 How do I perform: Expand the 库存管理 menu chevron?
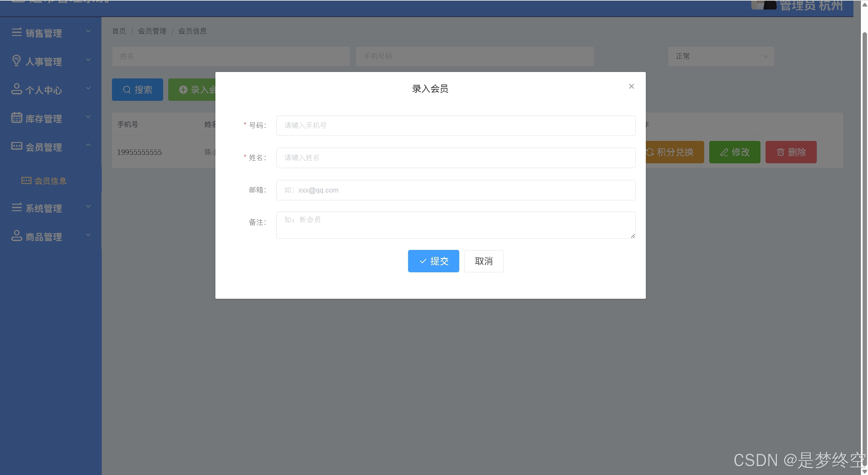[x=88, y=117]
